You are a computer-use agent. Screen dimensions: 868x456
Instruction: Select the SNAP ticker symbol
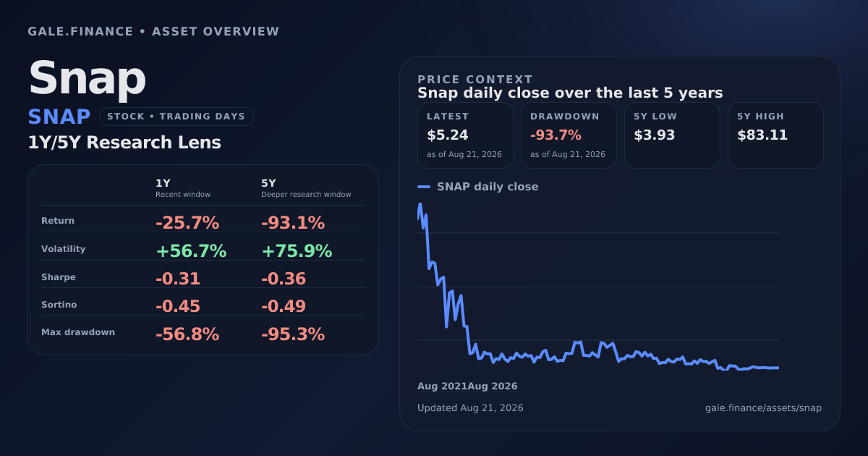(59, 117)
